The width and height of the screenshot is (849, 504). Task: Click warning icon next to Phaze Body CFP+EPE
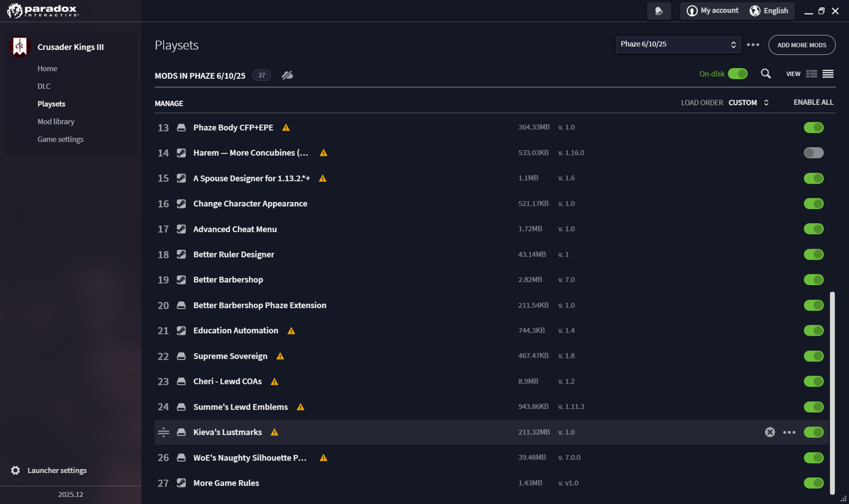[x=286, y=127]
